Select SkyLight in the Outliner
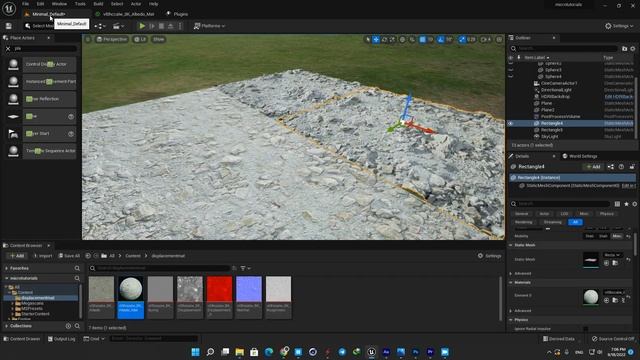The width and height of the screenshot is (640, 360). (x=549, y=136)
